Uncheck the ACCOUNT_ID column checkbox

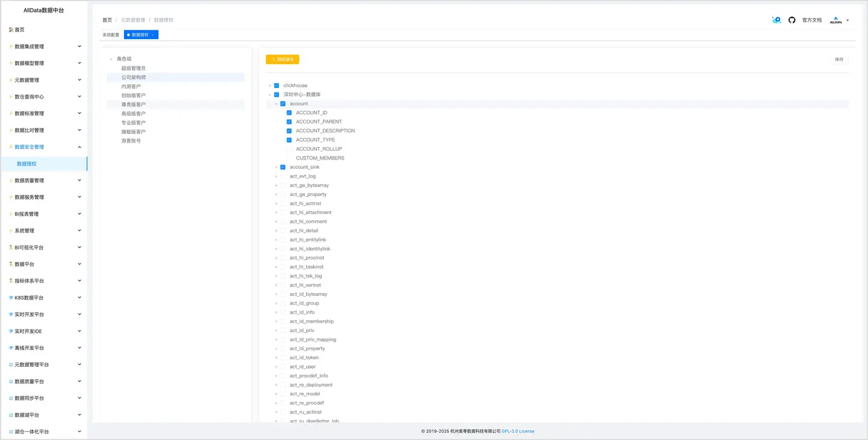click(x=289, y=113)
